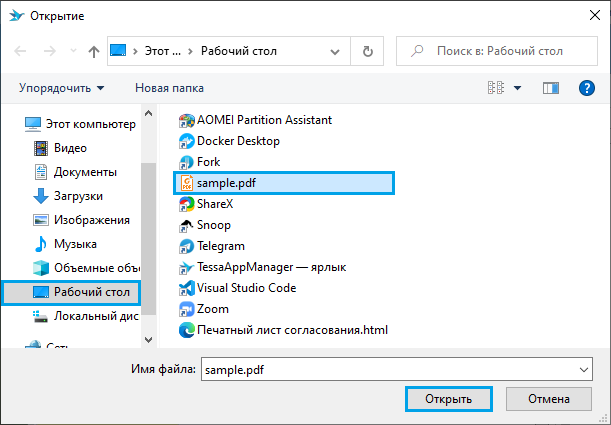Select Visual Studio Code shortcut
Viewport: 611px width, 425px height.
point(245,288)
